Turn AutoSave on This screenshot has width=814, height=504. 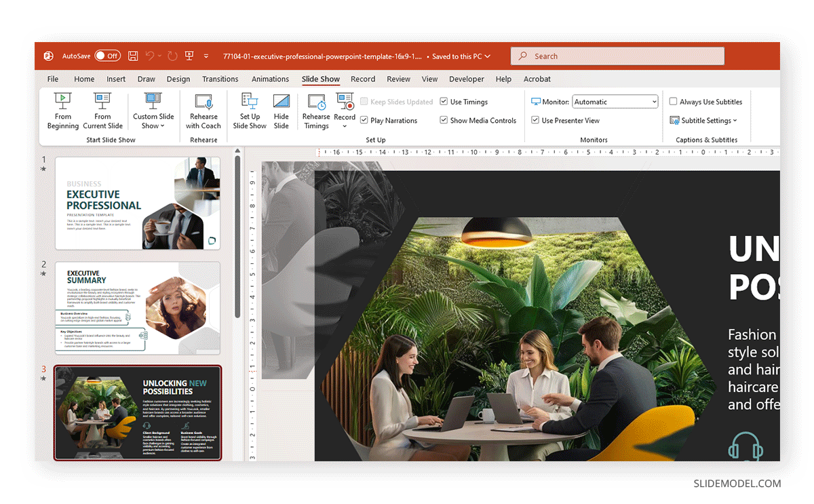point(108,56)
